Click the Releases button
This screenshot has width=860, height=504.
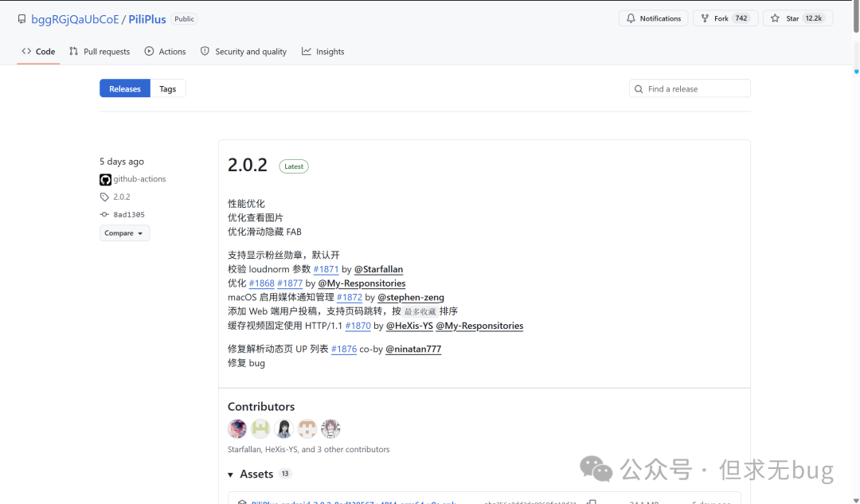tap(125, 89)
